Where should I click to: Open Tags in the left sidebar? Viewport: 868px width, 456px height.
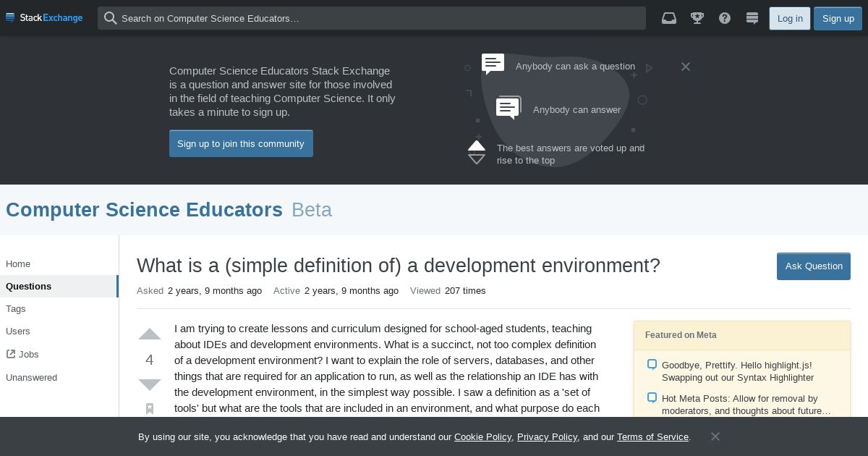[x=16, y=309]
